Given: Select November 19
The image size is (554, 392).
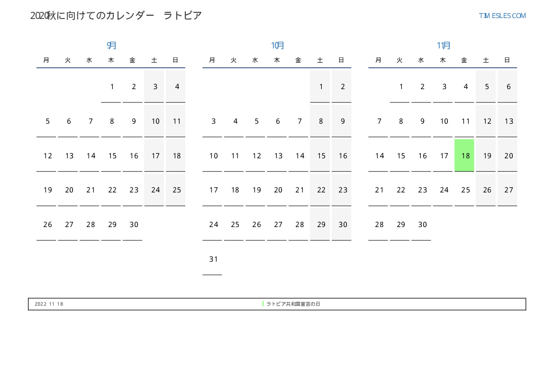Looking at the screenshot, I should click(x=486, y=155).
